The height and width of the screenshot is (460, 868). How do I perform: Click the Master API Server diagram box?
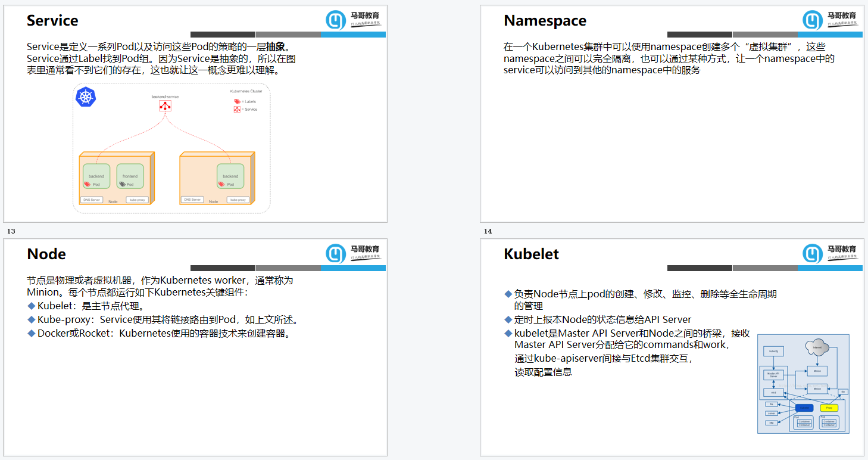(x=773, y=375)
